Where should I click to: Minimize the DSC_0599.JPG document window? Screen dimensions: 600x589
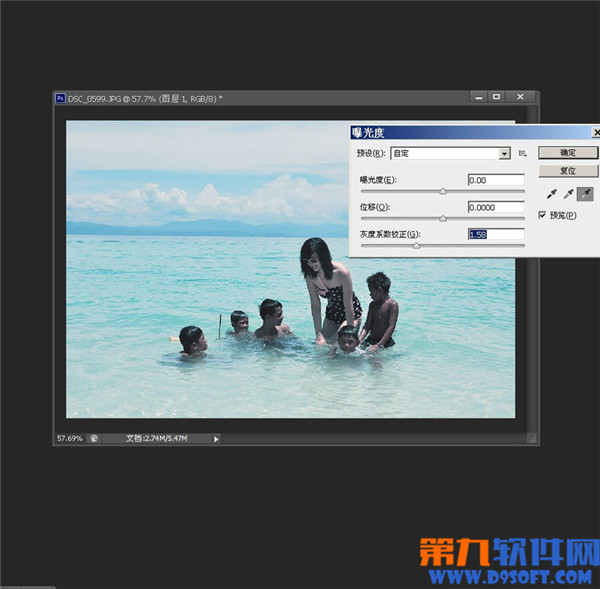coord(478,97)
